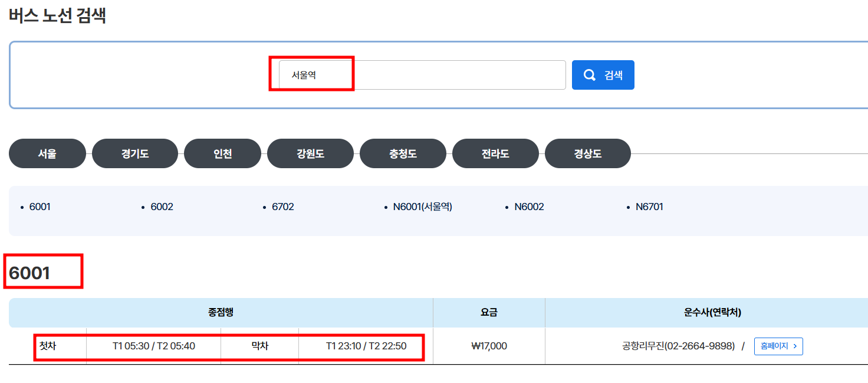Switch to the 강원도 region

pos(310,153)
